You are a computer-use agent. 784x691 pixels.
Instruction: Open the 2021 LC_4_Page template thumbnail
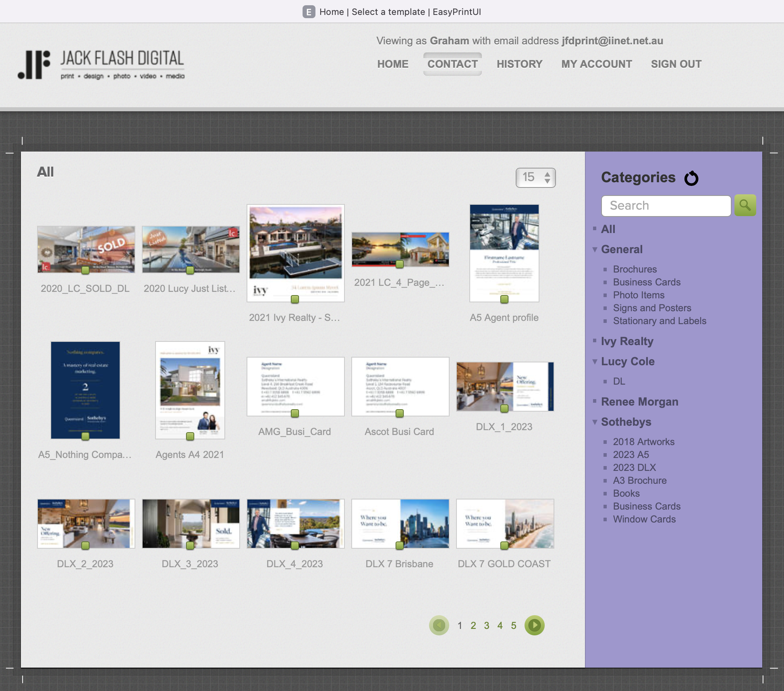[x=400, y=250]
